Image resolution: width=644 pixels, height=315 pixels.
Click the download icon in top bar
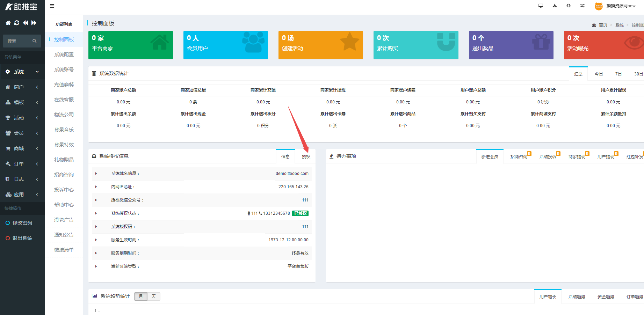(x=555, y=6)
